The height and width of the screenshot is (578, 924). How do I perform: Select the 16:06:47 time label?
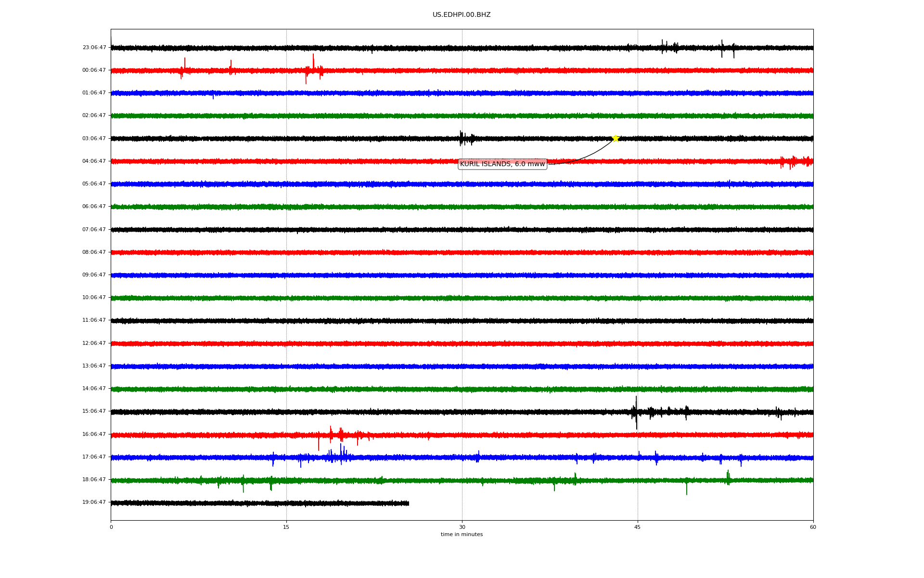[x=94, y=434]
